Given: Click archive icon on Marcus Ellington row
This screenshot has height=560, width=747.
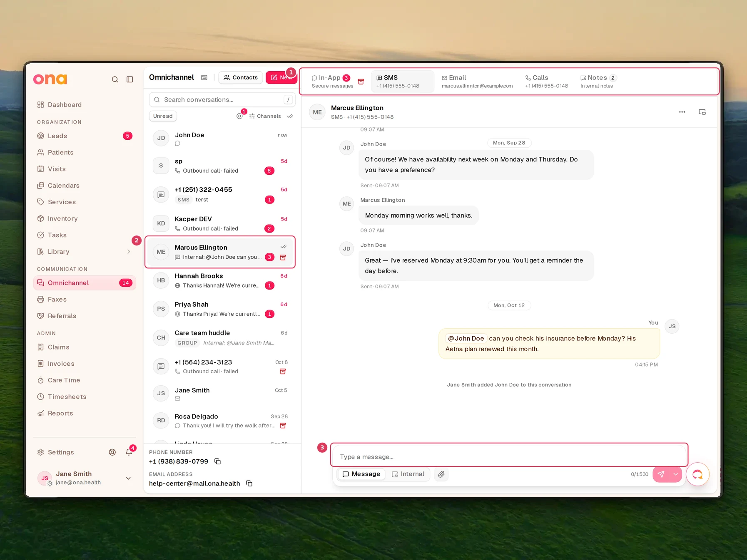Looking at the screenshot, I should click(283, 258).
